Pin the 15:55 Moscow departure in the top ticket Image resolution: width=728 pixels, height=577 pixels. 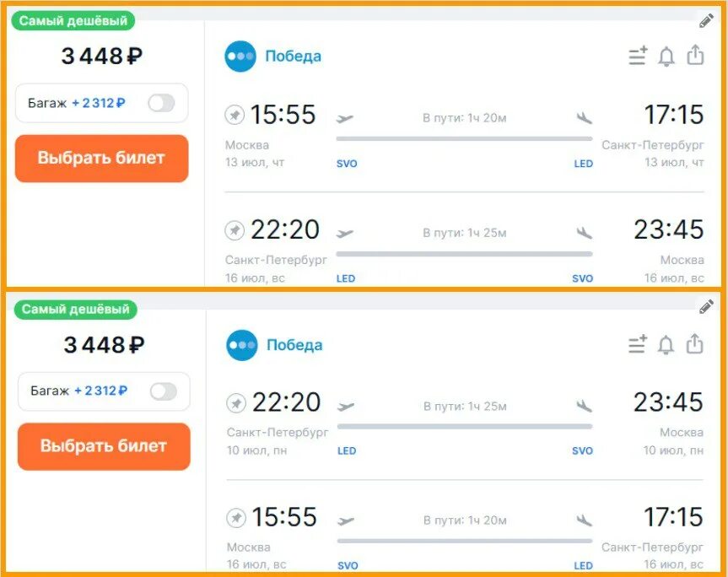235,114
